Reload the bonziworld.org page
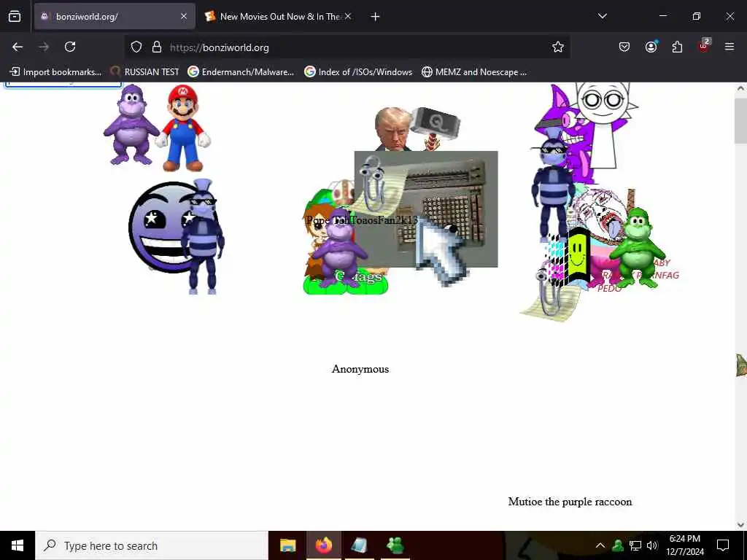The image size is (747, 560). coord(70,47)
